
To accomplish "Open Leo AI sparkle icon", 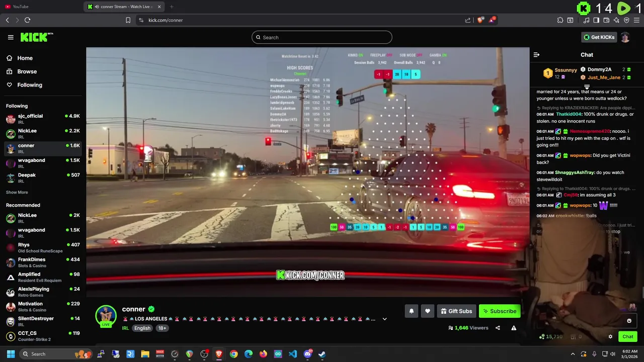I will click(616, 20).
